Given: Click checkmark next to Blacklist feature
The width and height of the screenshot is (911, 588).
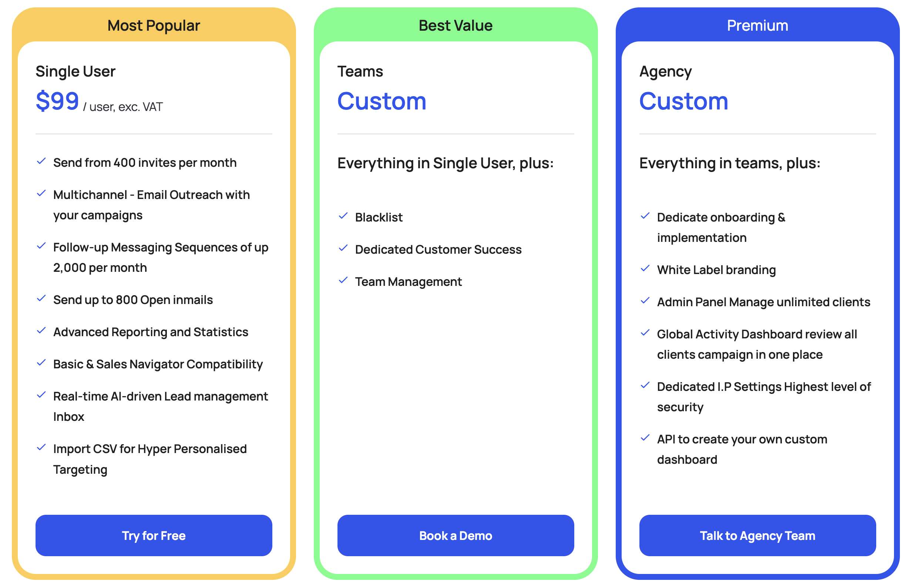Looking at the screenshot, I should (x=343, y=216).
